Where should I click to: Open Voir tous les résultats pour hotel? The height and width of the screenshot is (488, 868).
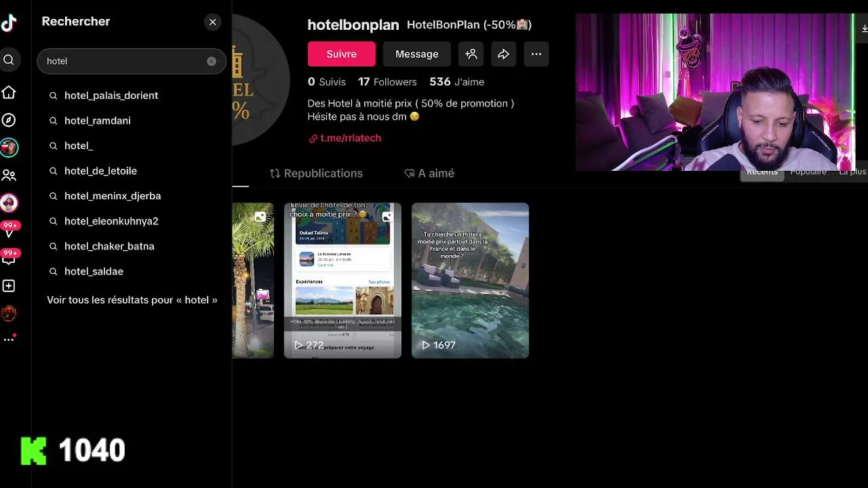[132, 300]
